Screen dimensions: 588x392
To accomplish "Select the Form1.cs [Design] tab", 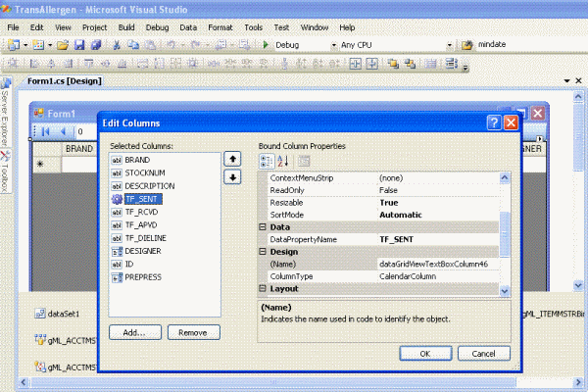I will pos(64,81).
